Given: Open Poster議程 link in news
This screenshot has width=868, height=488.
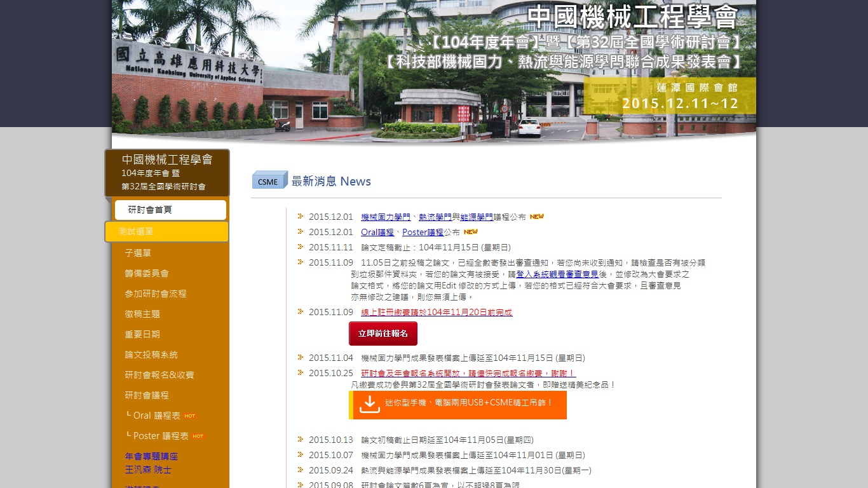Looking at the screenshot, I should pyautogui.click(x=423, y=232).
